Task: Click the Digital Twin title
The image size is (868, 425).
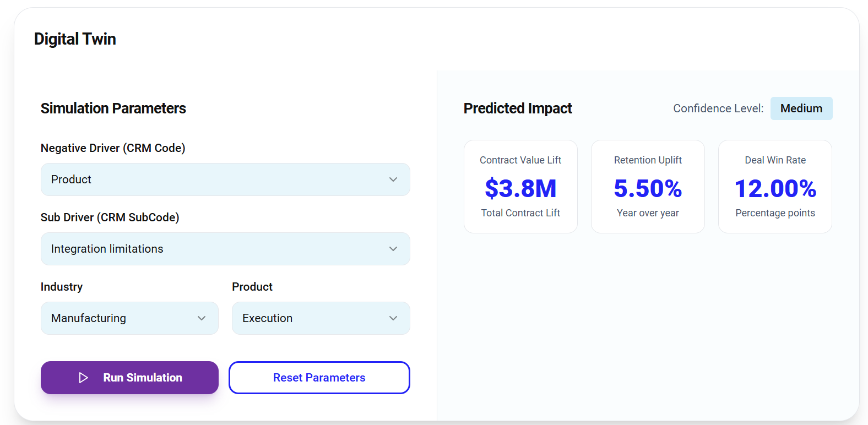Action: pyautogui.click(x=75, y=39)
